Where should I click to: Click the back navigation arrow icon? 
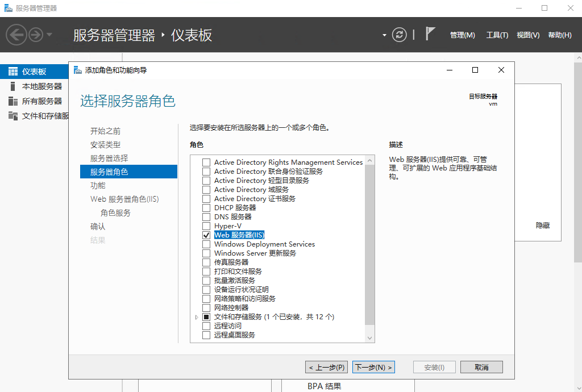click(16, 35)
